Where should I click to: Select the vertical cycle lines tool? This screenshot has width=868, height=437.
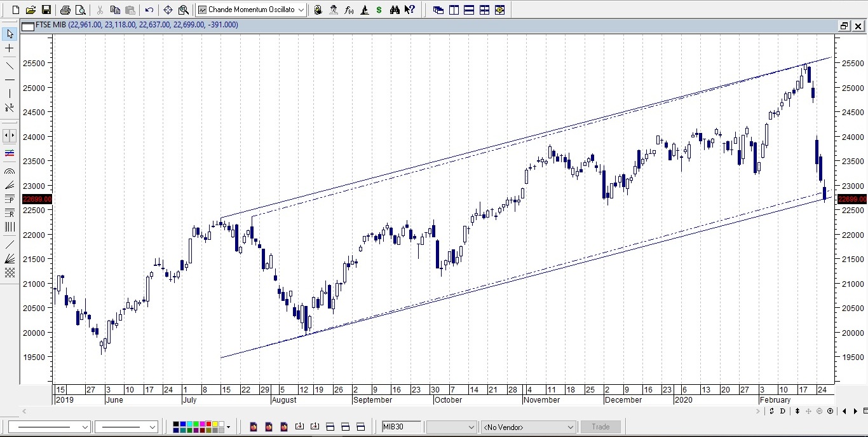[x=10, y=227]
